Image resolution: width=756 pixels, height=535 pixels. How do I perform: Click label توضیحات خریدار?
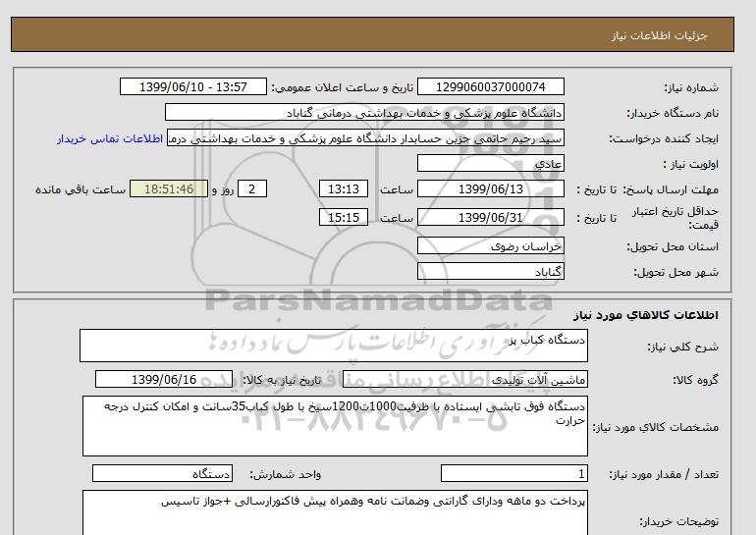[679, 521]
